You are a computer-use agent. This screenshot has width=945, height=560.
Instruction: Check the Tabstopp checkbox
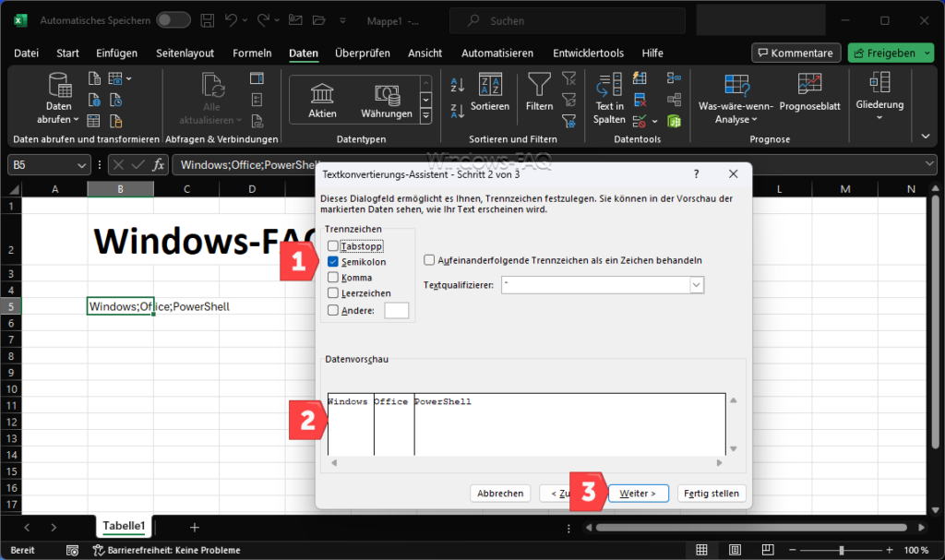[332, 246]
